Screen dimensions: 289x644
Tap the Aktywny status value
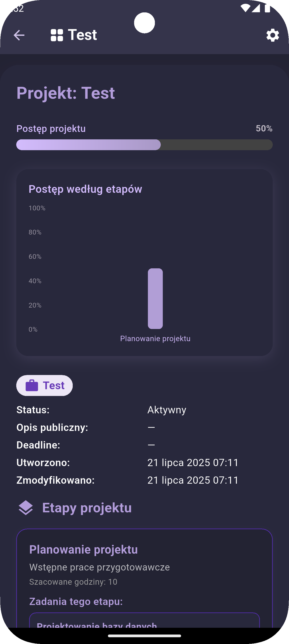point(167,410)
